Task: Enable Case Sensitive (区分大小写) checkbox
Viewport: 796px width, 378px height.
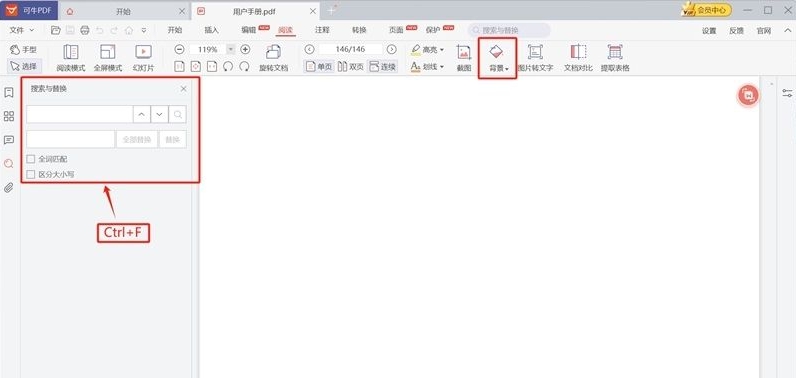Action: (x=31, y=175)
